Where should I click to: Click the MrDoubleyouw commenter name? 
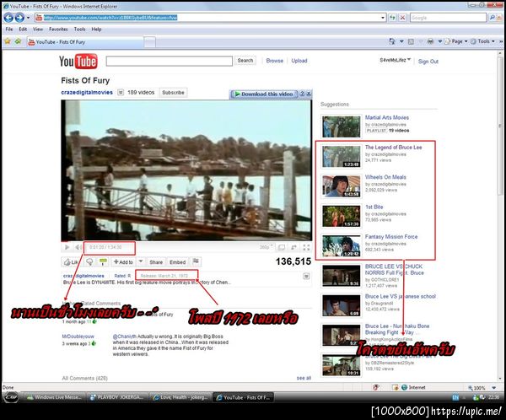pyautogui.click(x=78, y=337)
